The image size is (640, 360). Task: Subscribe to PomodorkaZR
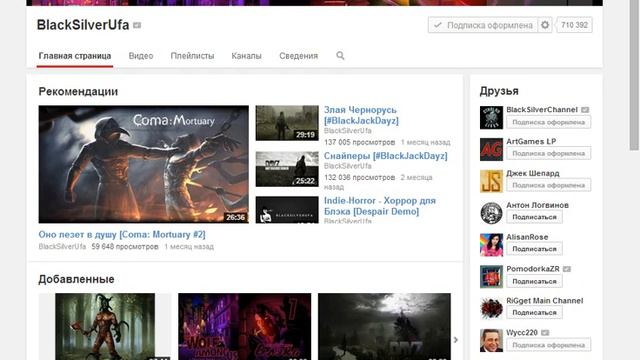(x=534, y=281)
